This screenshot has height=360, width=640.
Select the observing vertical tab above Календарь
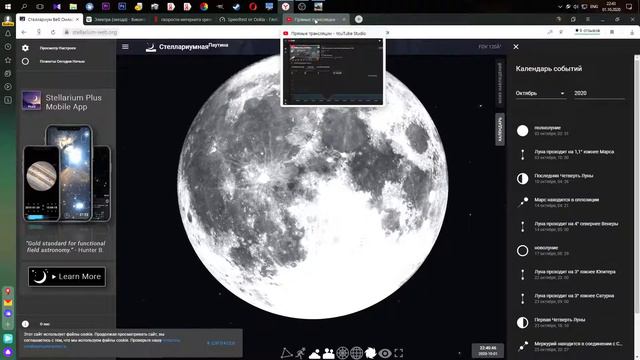coord(500,83)
